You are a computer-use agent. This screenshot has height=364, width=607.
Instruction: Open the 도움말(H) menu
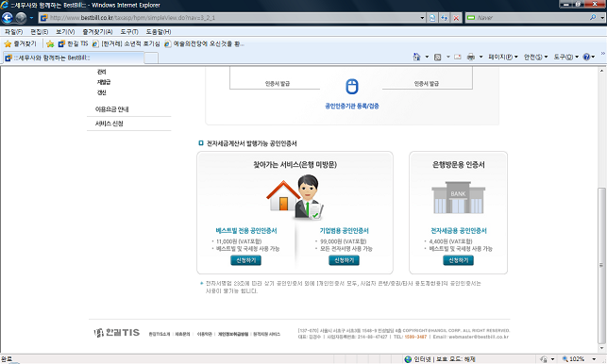[159, 32]
